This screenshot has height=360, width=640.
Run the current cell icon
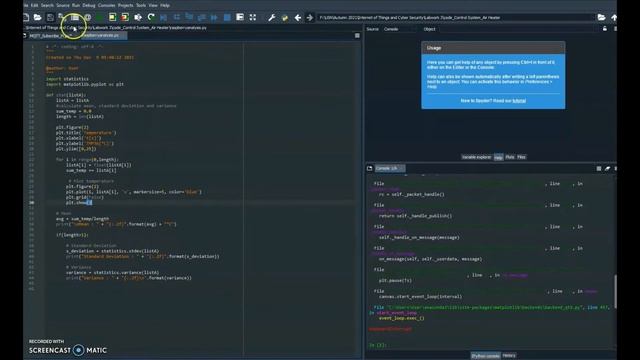coord(112,18)
